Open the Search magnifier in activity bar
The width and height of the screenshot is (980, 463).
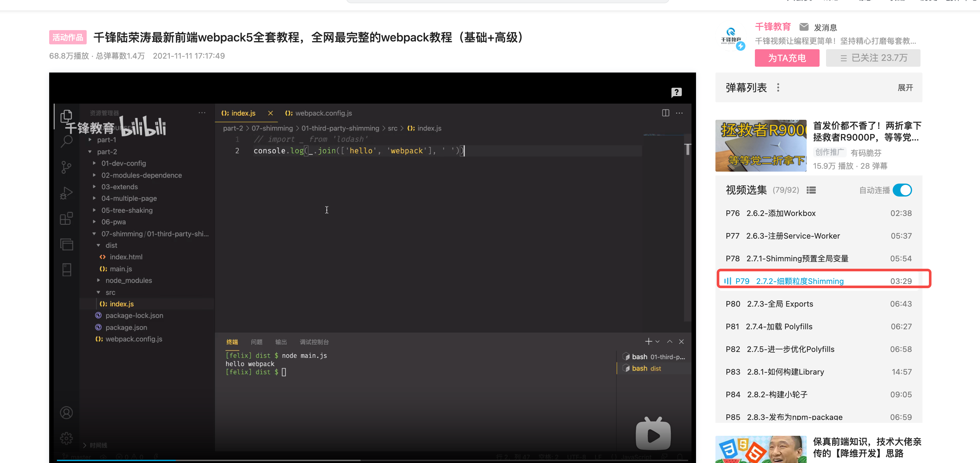(x=67, y=141)
